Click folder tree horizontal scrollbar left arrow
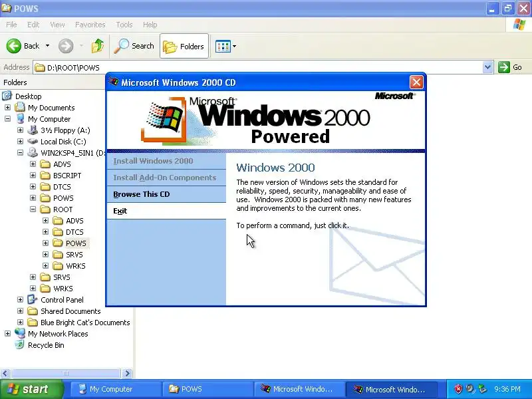The width and height of the screenshot is (532, 399). [x=5, y=373]
